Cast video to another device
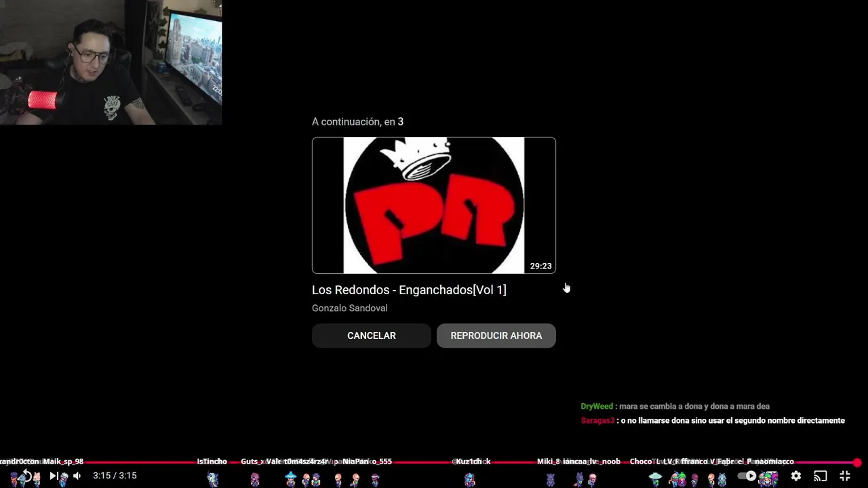 821,476
